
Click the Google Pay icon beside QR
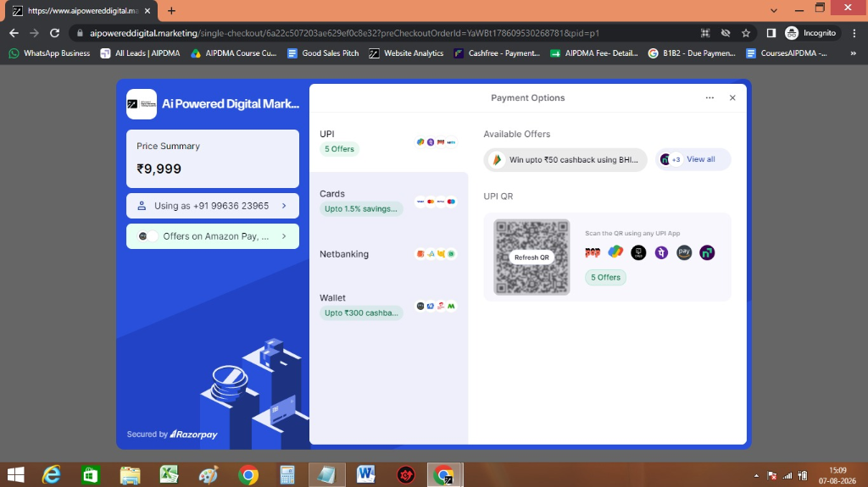click(x=615, y=252)
